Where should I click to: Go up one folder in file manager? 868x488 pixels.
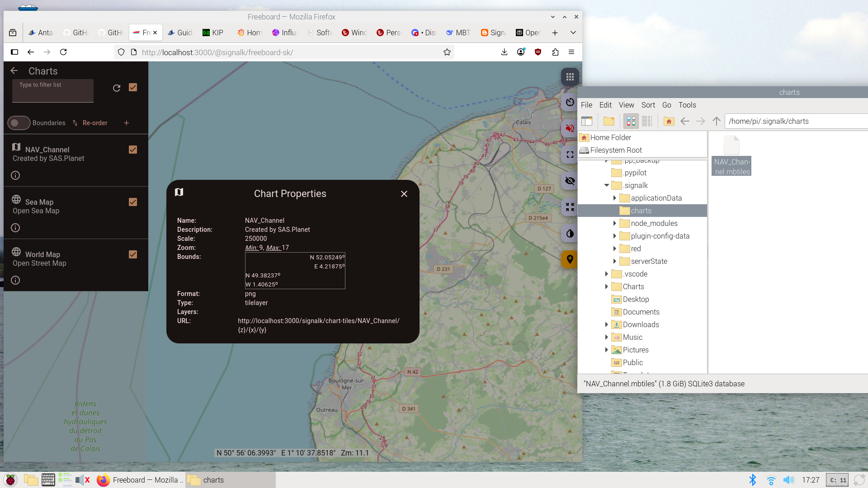(716, 121)
